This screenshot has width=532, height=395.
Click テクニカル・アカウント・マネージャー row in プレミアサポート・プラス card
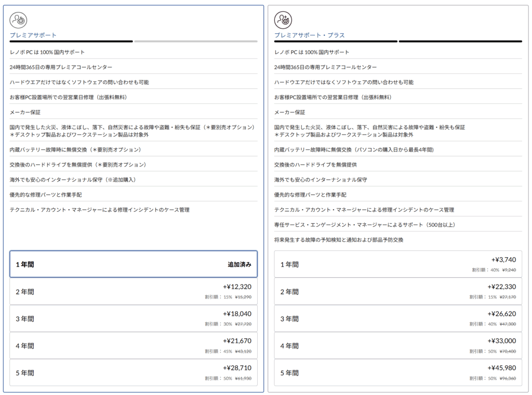click(364, 210)
